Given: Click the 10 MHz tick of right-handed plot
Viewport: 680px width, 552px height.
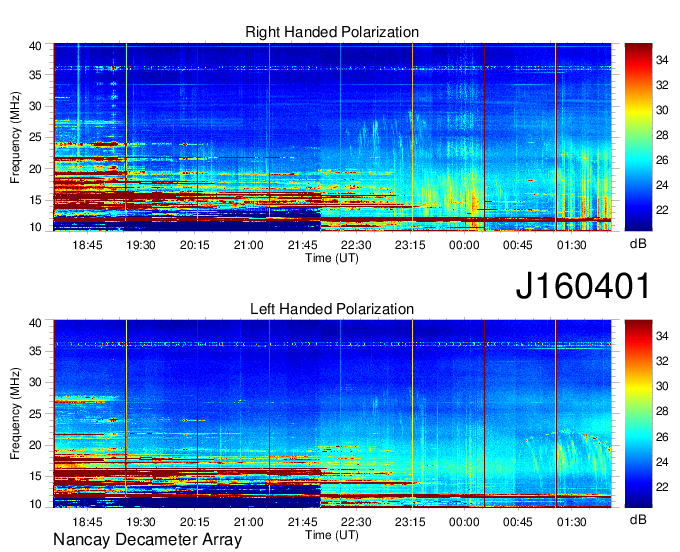Looking at the screenshot, I should [35, 227].
